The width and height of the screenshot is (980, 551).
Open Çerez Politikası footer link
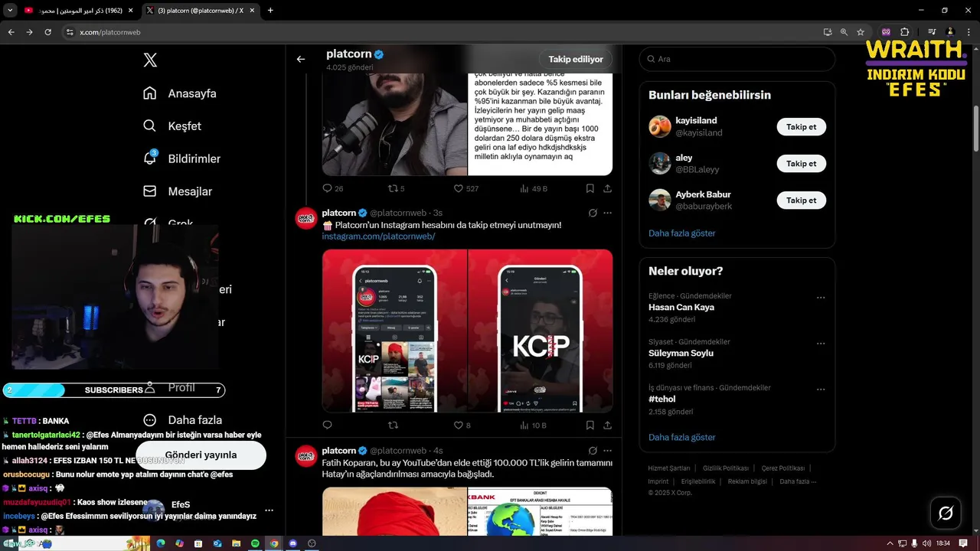(x=782, y=468)
